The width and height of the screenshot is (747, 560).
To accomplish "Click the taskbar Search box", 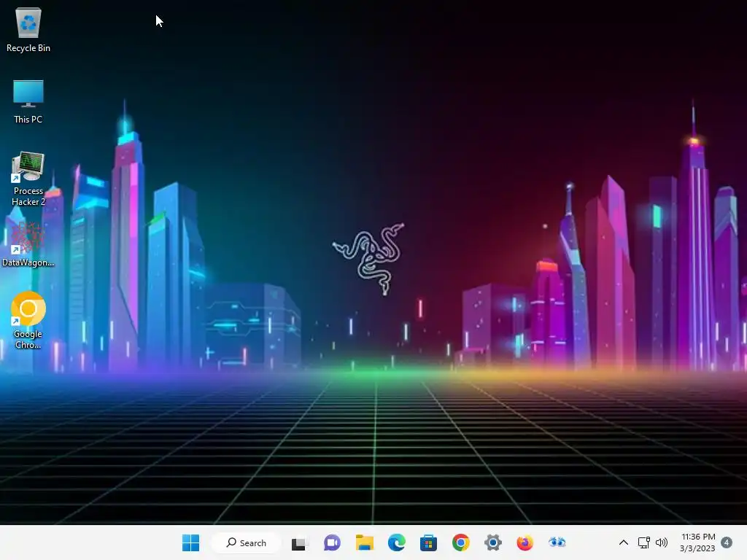I will (x=246, y=542).
